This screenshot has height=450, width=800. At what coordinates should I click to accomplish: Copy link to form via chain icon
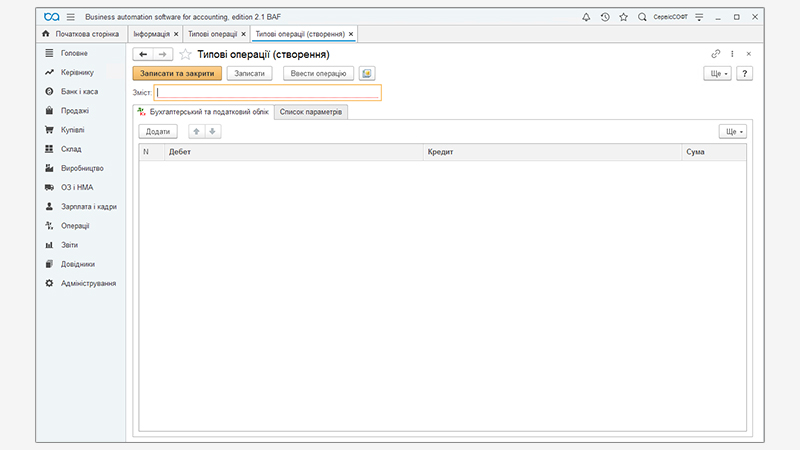[x=715, y=54]
